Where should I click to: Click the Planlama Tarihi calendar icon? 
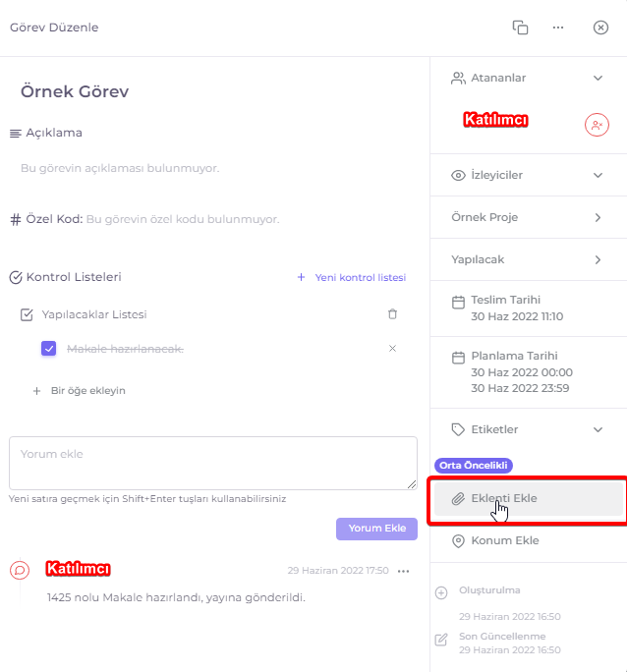pyautogui.click(x=458, y=358)
